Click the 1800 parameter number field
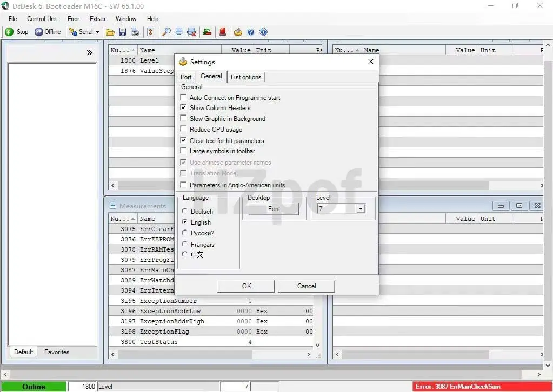This screenshot has height=392, width=553. pyautogui.click(x=82, y=387)
